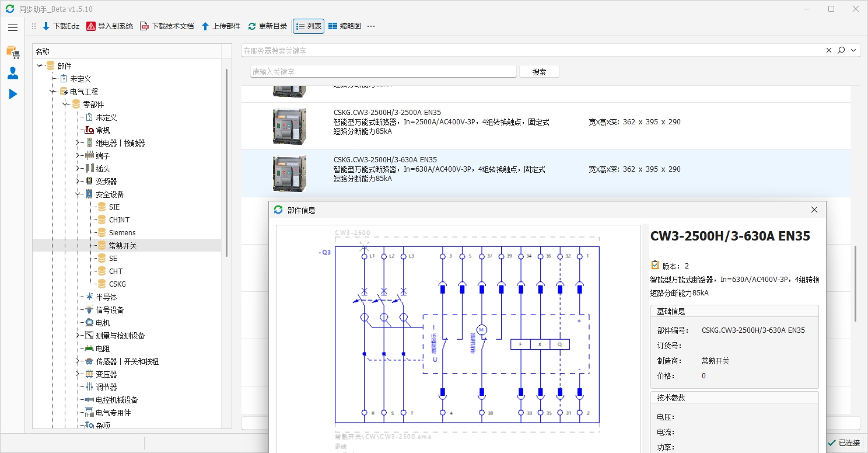Click the CW3-2500H/3-2500A breaker thumbnail
Screen dimensions: 868x453
[x=289, y=127]
